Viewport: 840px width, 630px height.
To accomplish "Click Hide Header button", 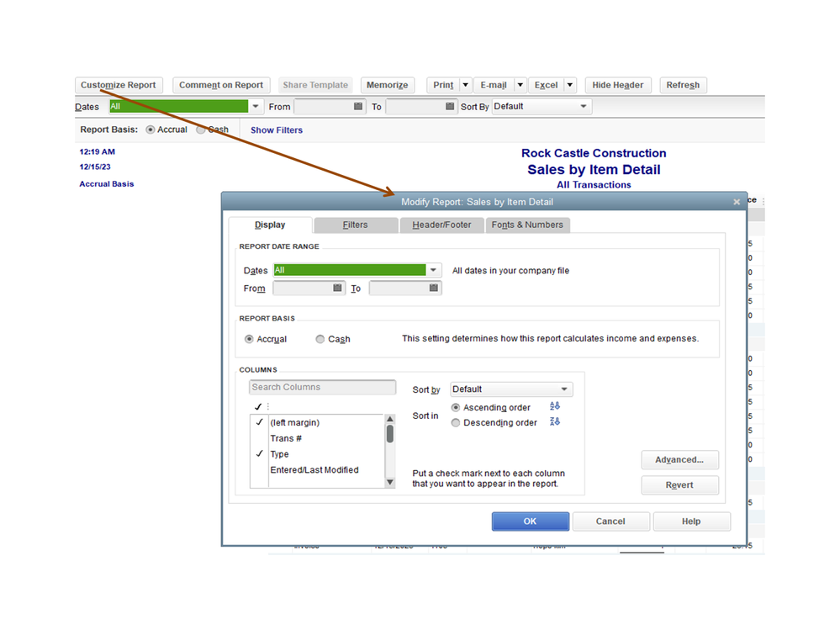I will (x=618, y=85).
